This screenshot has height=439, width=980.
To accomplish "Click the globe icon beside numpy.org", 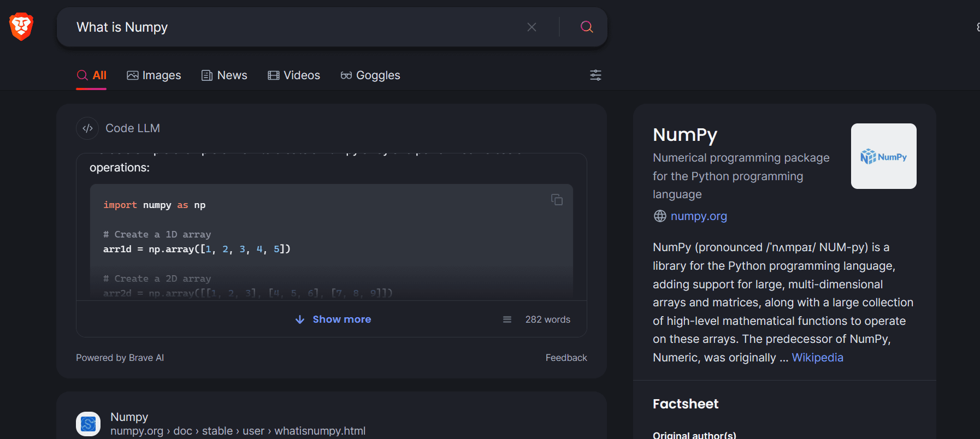I will [x=660, y=216].
